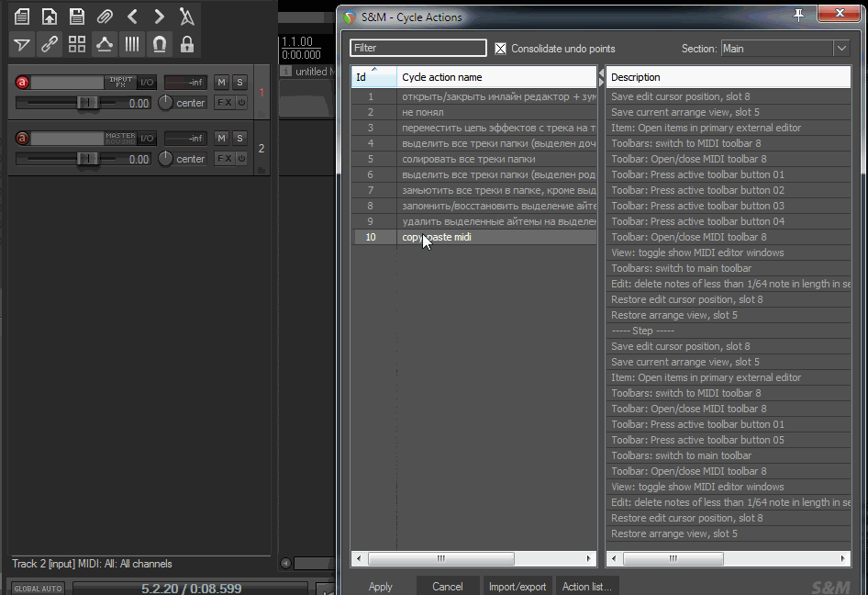Viewport: 868px width, 595px height.
Task: Mute track 1
Action: (221, 82)
